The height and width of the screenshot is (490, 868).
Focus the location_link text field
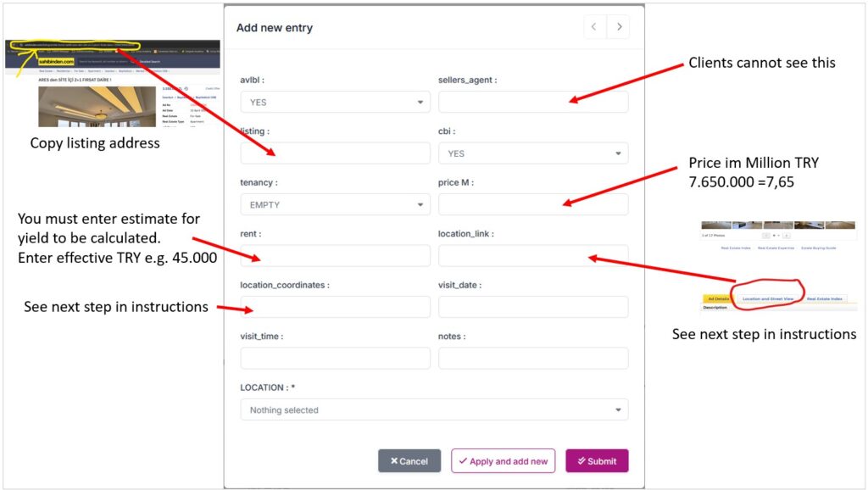(x=533, y=256)
